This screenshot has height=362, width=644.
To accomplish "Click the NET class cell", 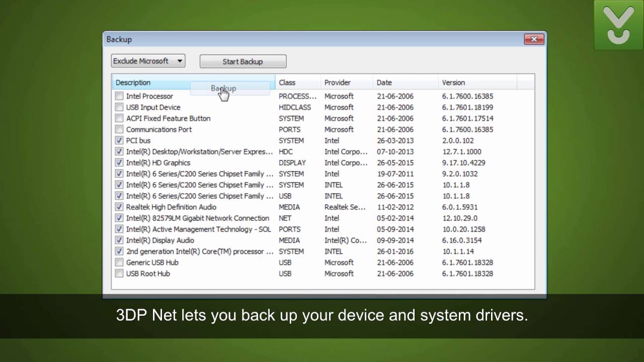I will point(285,218).
